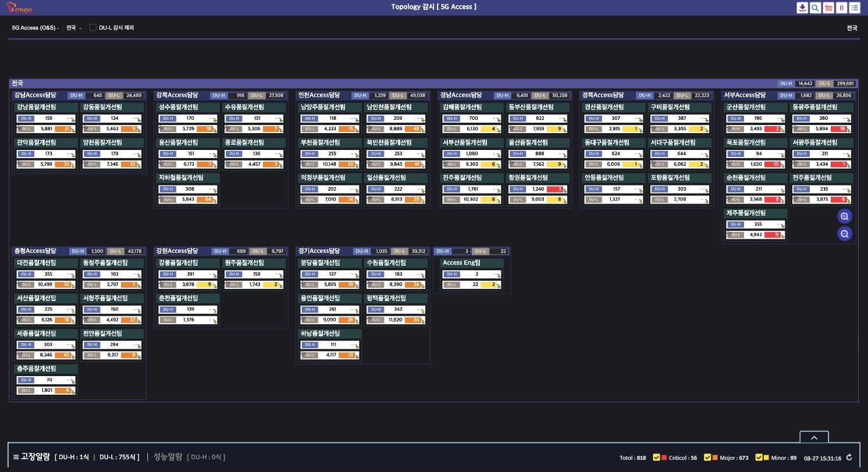Pause monitoring with the pause icon

pos(841,8)
